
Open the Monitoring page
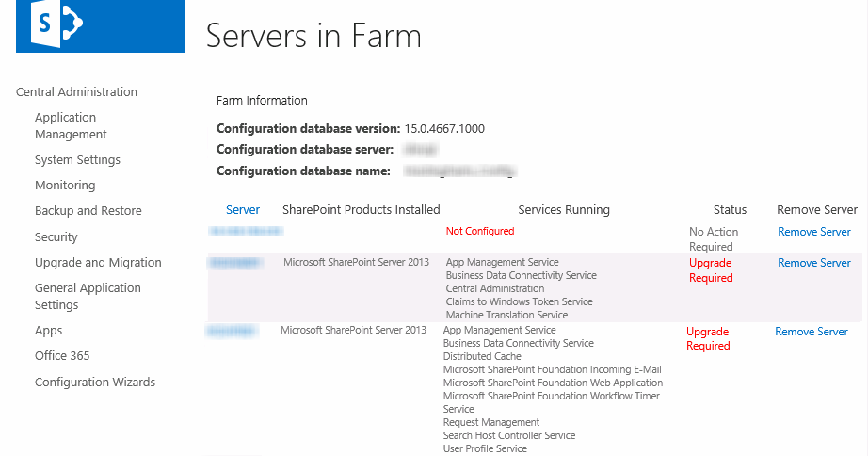pyautogui.click(x=65, y=185)
